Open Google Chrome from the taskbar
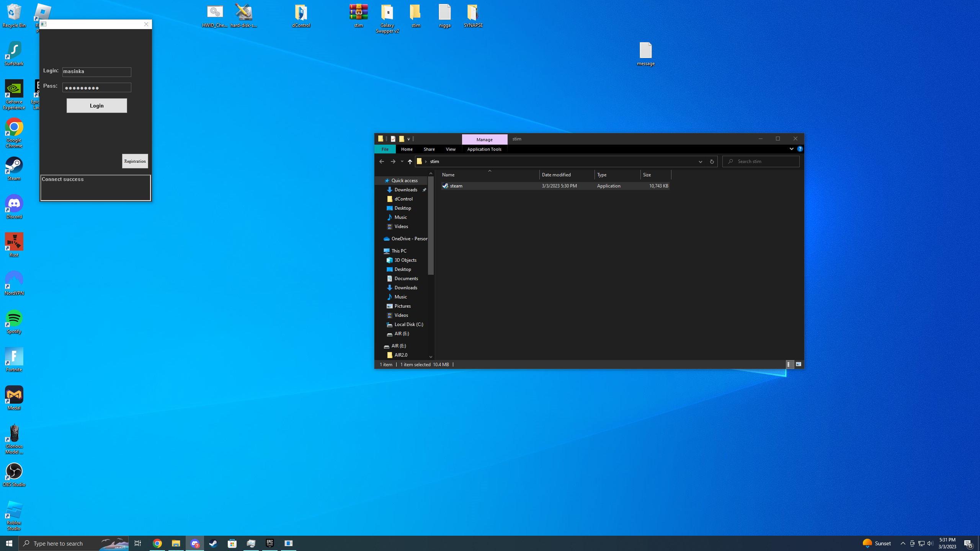Screen dimensions: 980x551 (x=157, y=543)
